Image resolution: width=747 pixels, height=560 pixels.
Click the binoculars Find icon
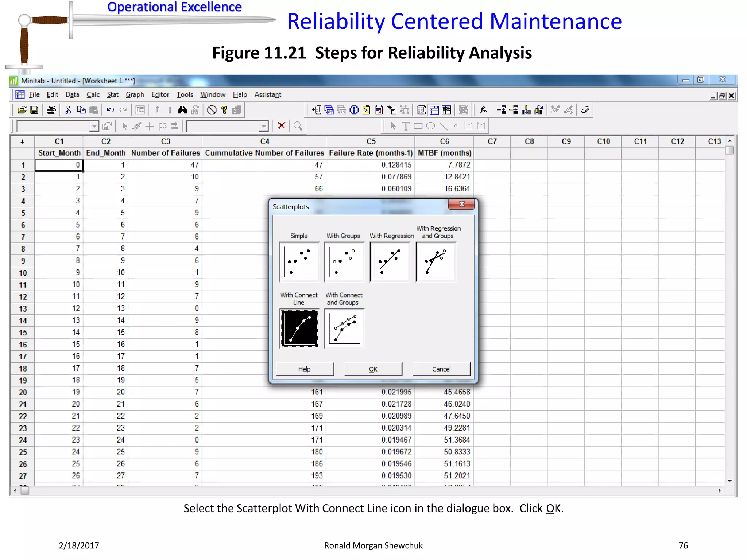[182, 110]
